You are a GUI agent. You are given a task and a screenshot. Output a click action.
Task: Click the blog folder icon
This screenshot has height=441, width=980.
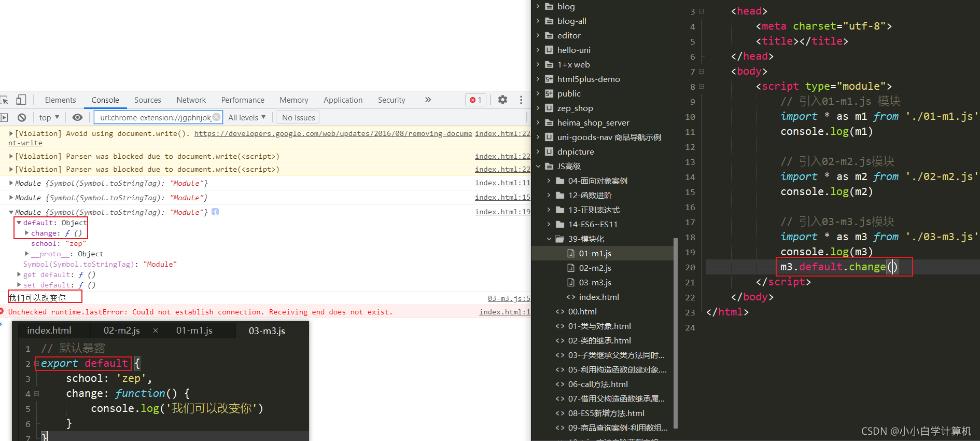(x=549, y=6)
